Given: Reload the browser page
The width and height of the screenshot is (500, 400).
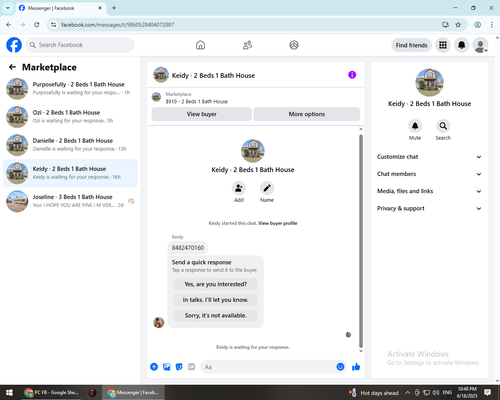Looking at the screenshot, I should 37,25.
